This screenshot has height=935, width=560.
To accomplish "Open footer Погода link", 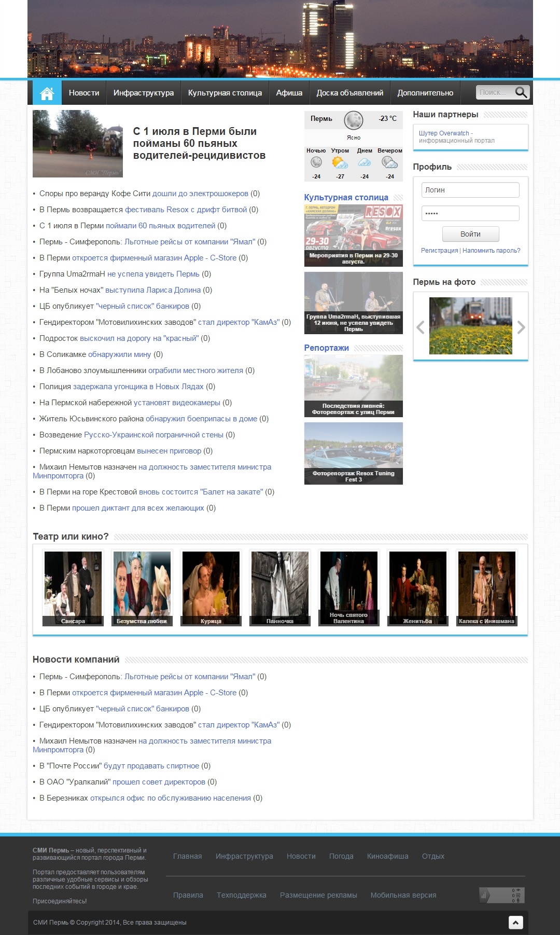I will 341,856.
